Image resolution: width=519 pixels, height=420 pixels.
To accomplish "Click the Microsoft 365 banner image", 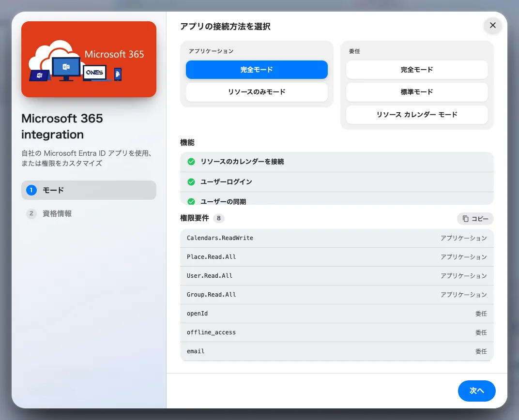I will tap(89, 59).
